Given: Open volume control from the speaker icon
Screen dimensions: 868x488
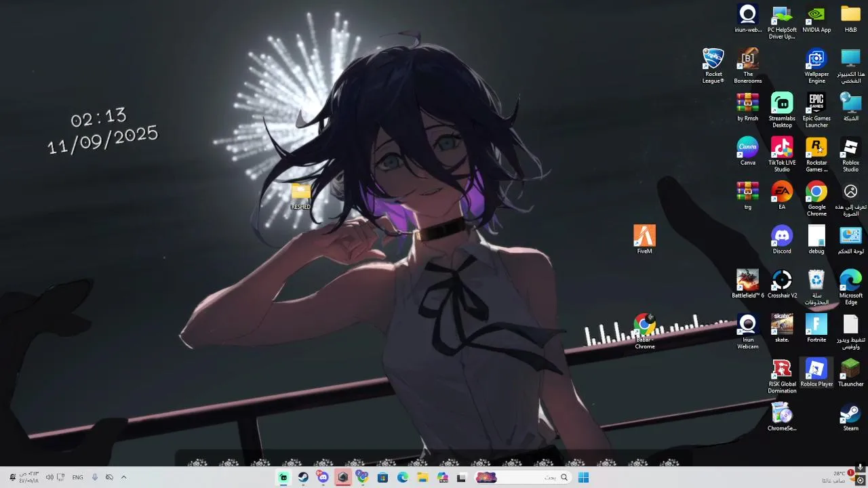Looking at the screenshot, I should [50, 477].
